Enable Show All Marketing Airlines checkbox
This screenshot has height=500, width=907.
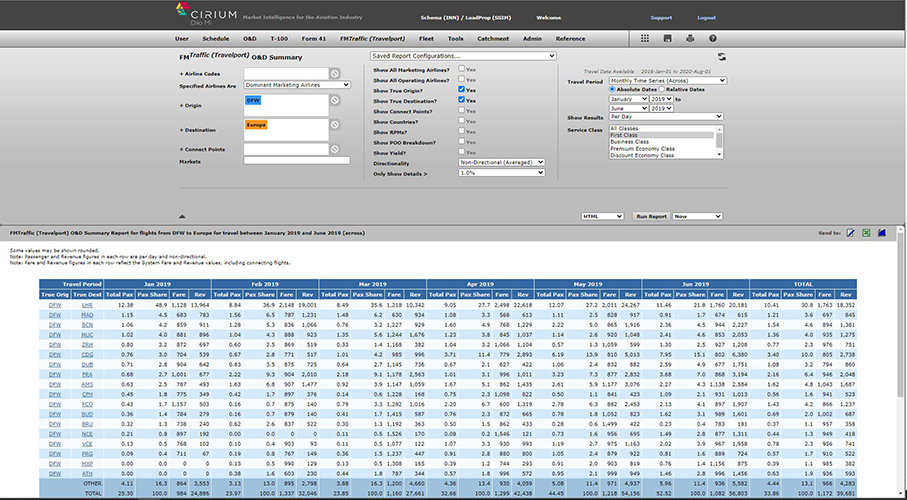tap(461, 69)
